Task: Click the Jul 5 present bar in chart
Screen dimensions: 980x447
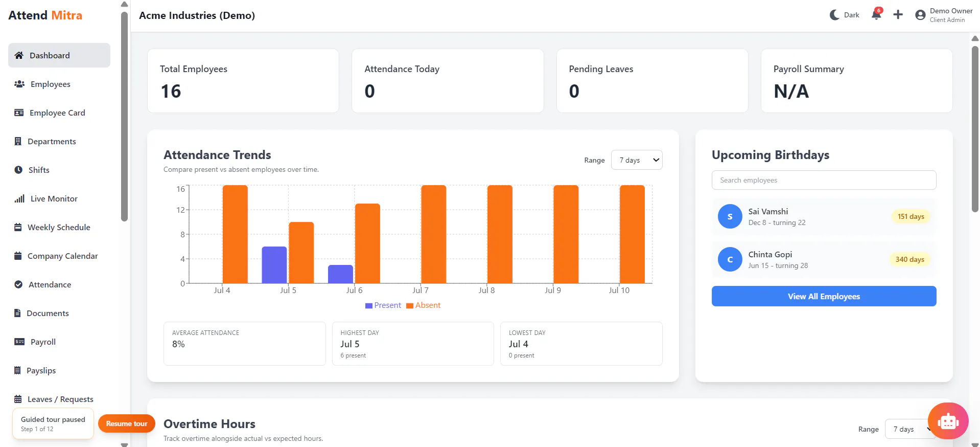Action: (274, 265)
